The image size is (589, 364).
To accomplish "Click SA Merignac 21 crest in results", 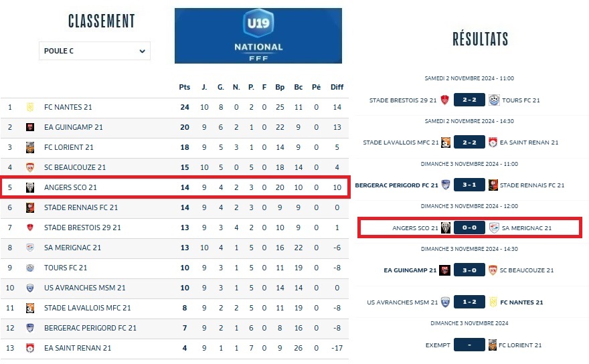I will point(494,228).
